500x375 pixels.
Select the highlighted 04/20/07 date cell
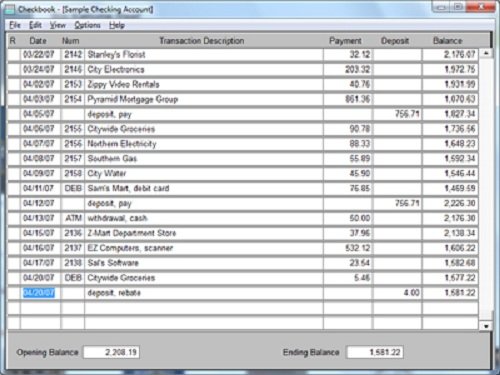(39, 293)
